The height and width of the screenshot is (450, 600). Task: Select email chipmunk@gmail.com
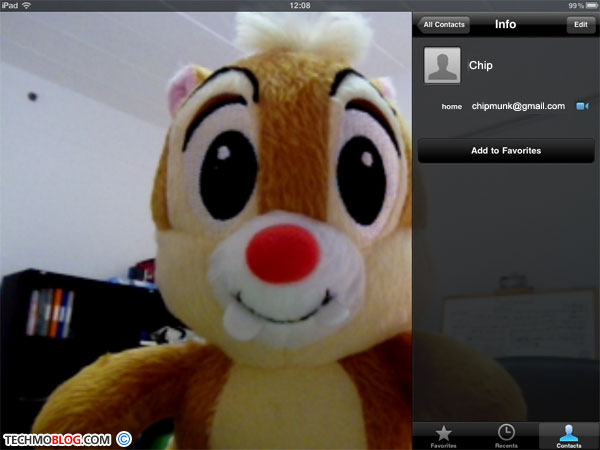tap(518, 106)
